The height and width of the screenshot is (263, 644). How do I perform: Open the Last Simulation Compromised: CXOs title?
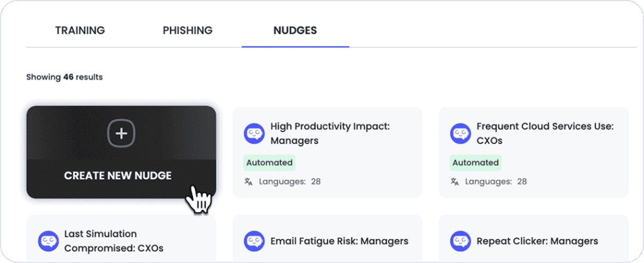114,241
